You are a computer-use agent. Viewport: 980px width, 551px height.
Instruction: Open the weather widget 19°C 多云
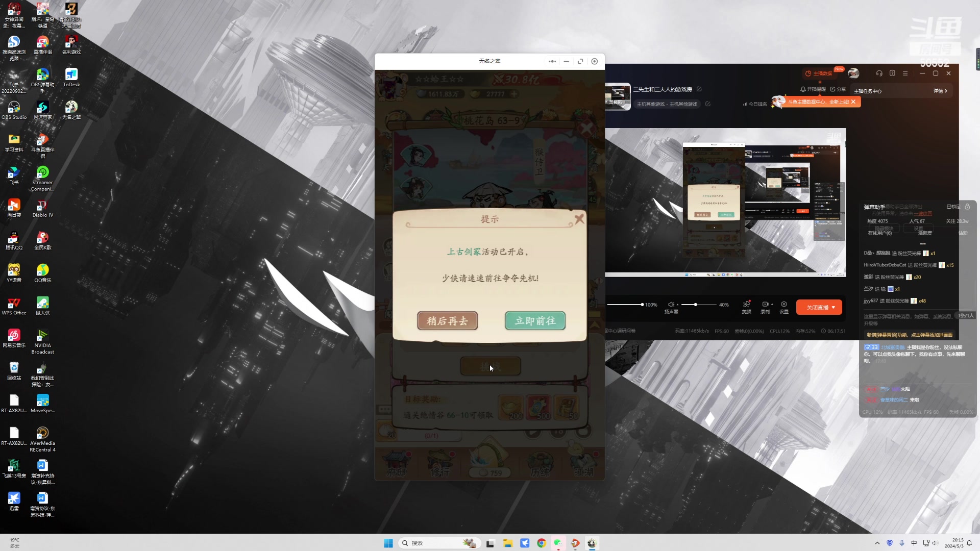point(15,543)
